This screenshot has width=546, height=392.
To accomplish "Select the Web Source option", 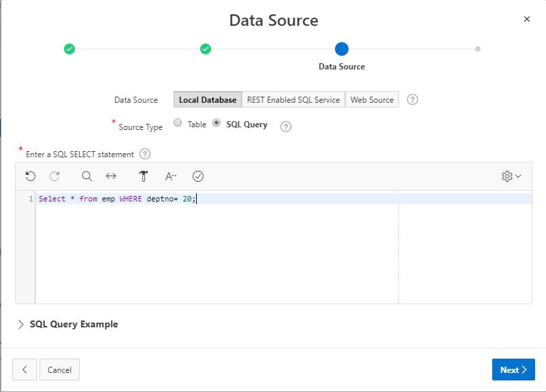I will pyautogui.click(x=372, y=99).
